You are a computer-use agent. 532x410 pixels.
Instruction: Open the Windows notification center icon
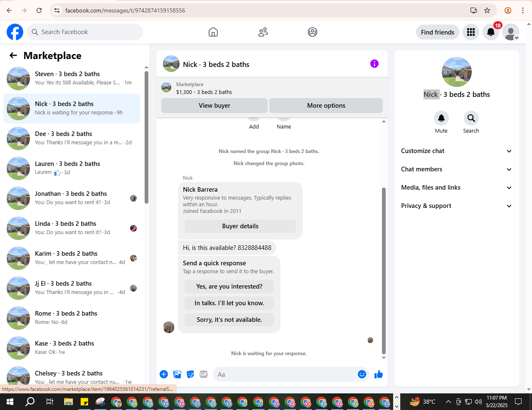[x=518, y=402]
